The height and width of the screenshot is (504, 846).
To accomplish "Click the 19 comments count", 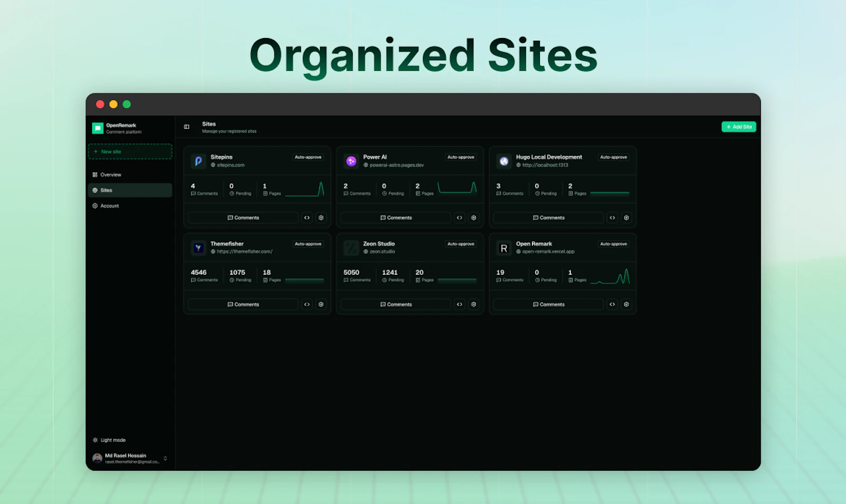I will tap(500, 273).
